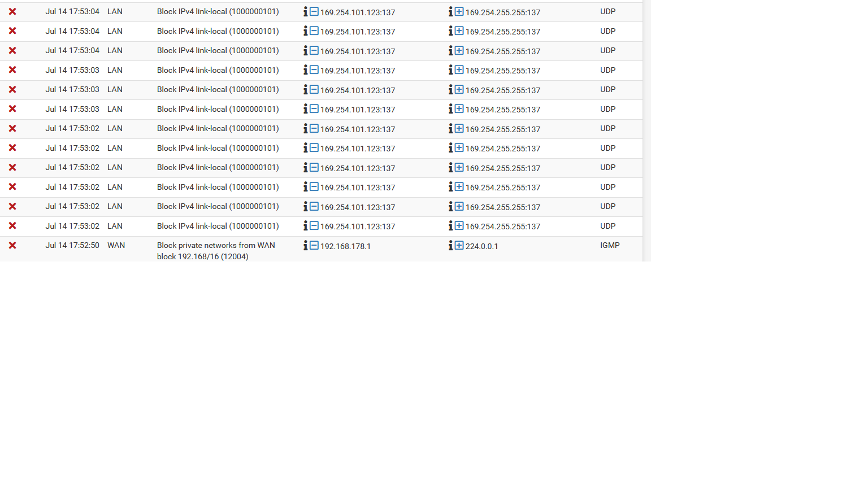Select destination 169.254.255.255:137 on the last 17:53:02 row
Viewport: 868px width, 488px height.
[503, 226]
